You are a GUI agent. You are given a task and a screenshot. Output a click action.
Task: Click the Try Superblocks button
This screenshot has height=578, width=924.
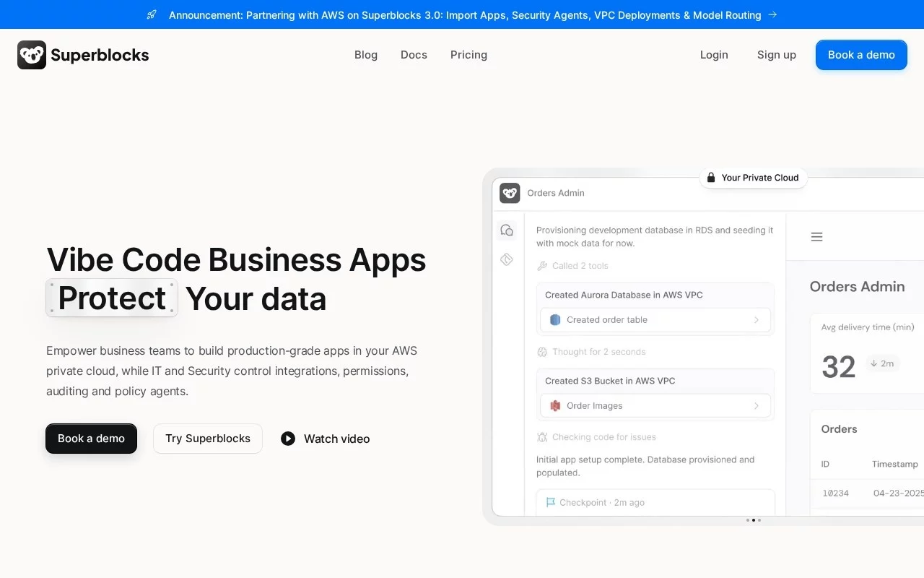[208, 439]
